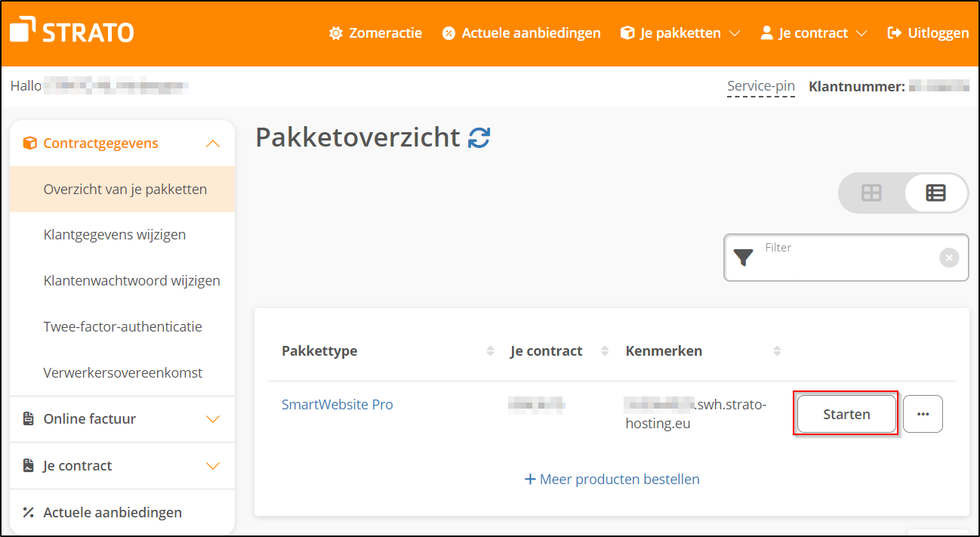The width and height of the screenshot is (980, 537).
Task: Switch to list view
Action: click(935, 193)
